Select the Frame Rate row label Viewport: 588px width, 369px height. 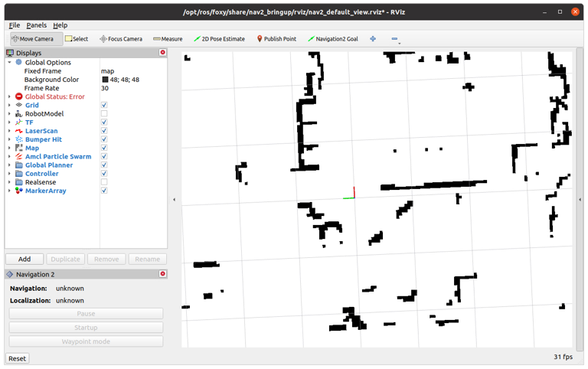click(41, 88)
